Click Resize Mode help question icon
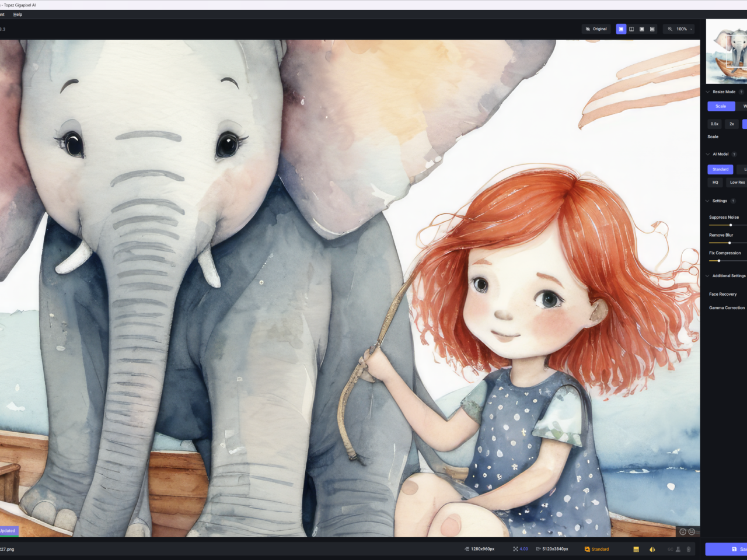The height and width of the screenshot is (560, 747). pos(741,92)
